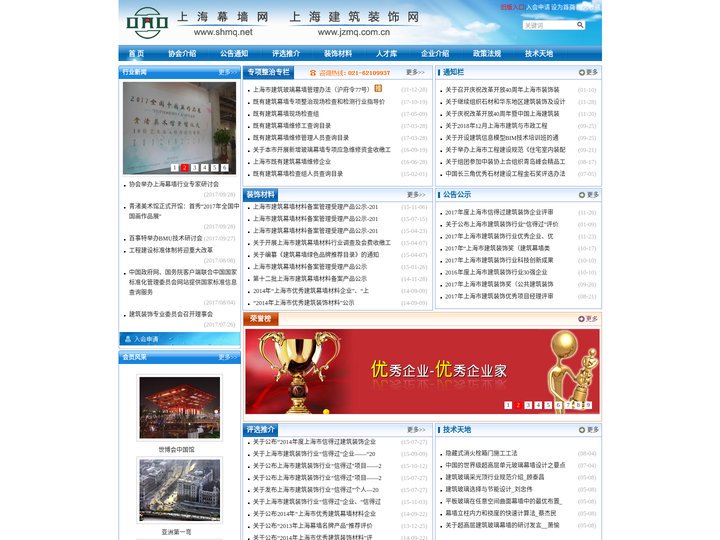Click the 优秀企业-优秀企业家 banner
720x540 pixels.
pos(422,371)
